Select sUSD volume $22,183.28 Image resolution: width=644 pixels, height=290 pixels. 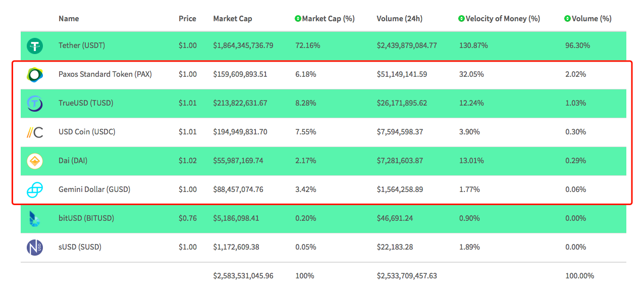tap(396, 247)
